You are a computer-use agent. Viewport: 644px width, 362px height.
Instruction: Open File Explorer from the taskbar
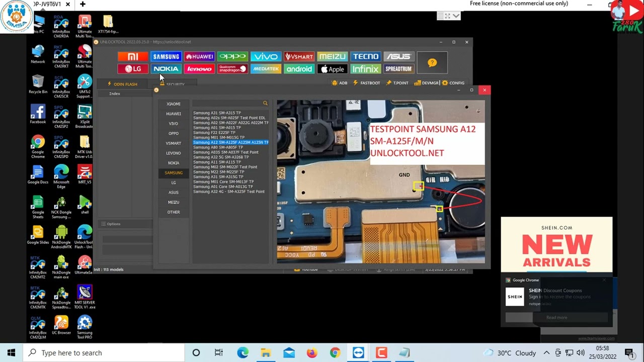(x=266, y=353)
